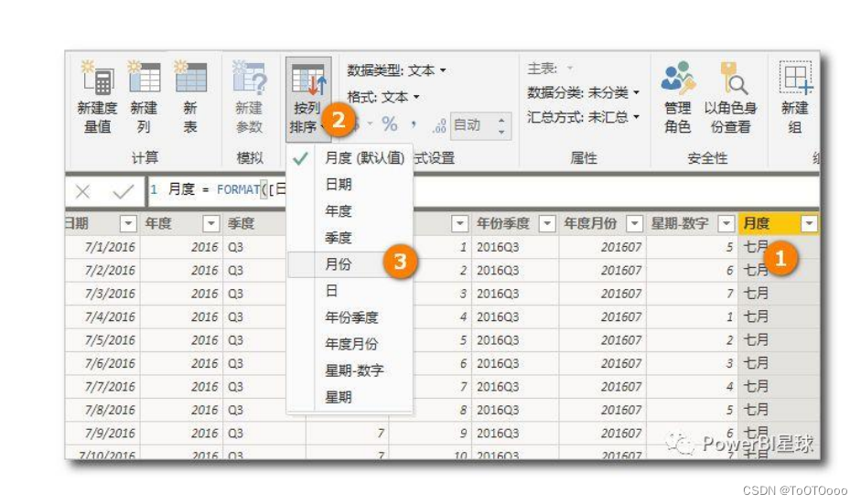The image size is (861, 504).
Task: Select 日期 in sort menu
Action: [350, 185]
